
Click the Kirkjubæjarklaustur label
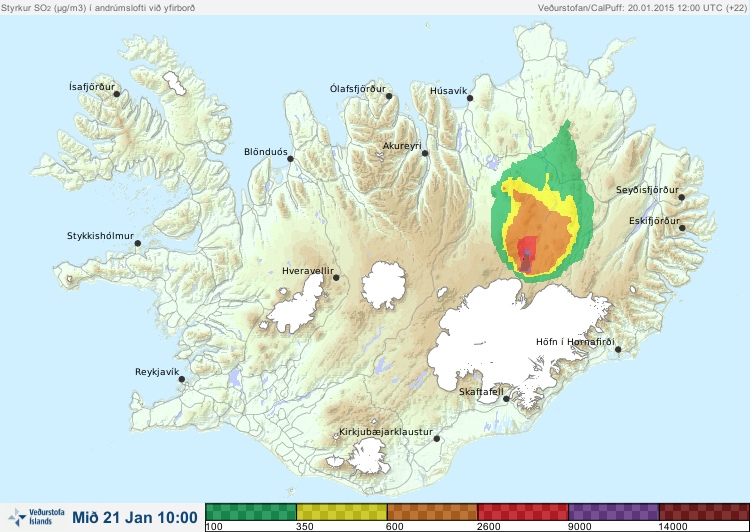[386, 432]
